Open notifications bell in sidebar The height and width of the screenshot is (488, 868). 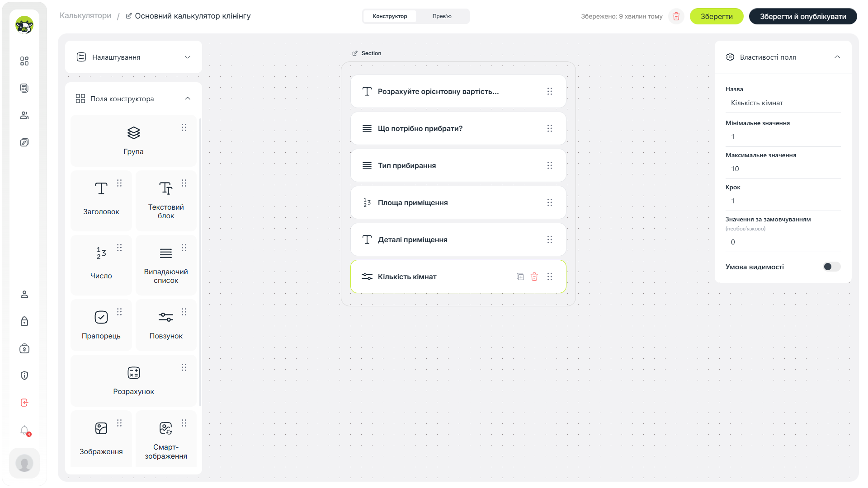[24, 430]
